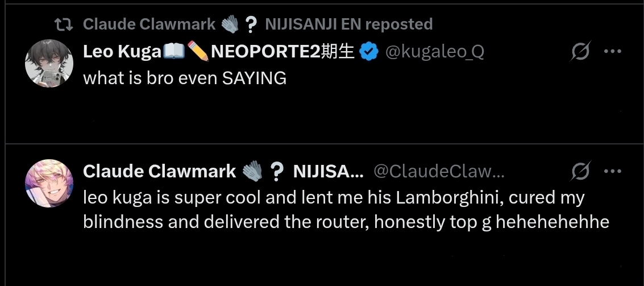The height and width of the screenshot is (286, 644).
Task: Click the Grok icon on Claude Clawmark's post
Action: point(580,171)
